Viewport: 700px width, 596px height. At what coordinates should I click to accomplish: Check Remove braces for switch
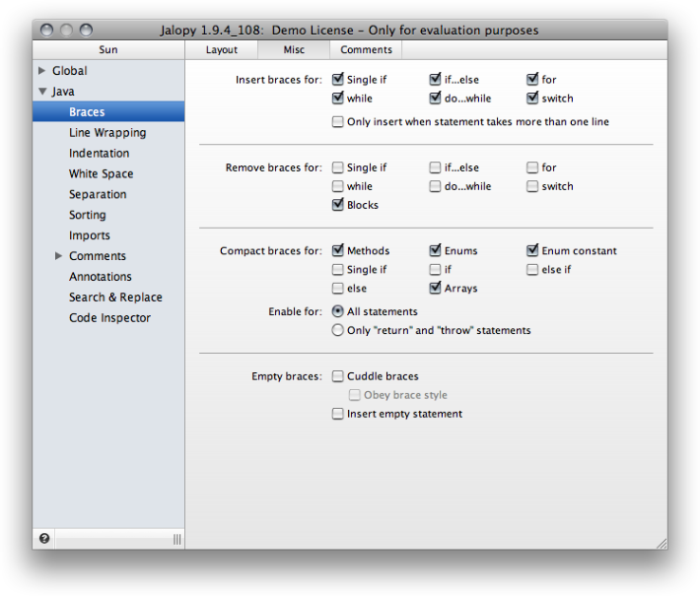tap(532, 186)
